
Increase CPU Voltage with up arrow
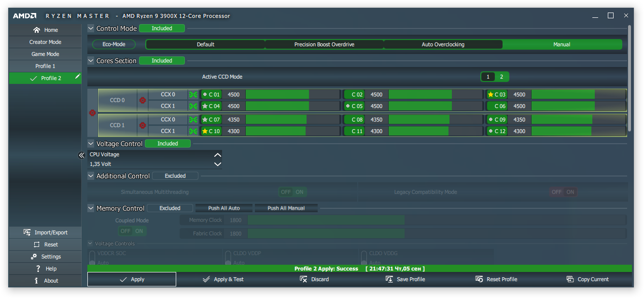click(x=218, y=155)
